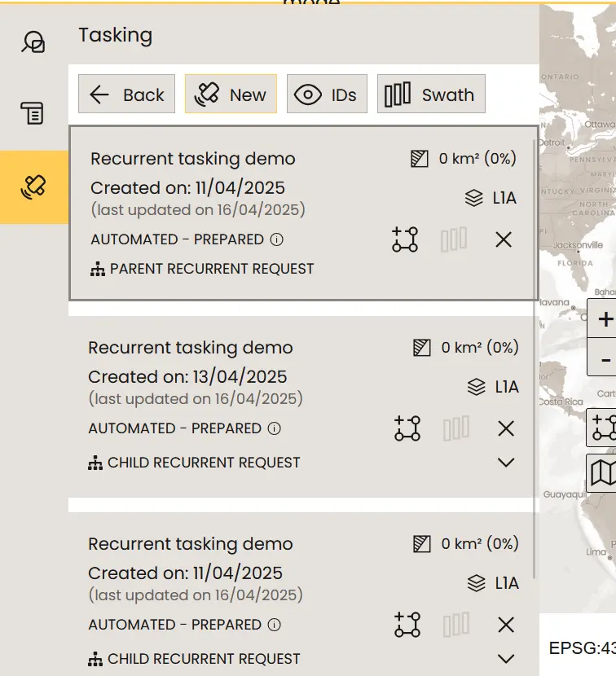The width and height of the screenshot is (616, 676).
Task: Create a New tasking request
Action: (231, 94)
